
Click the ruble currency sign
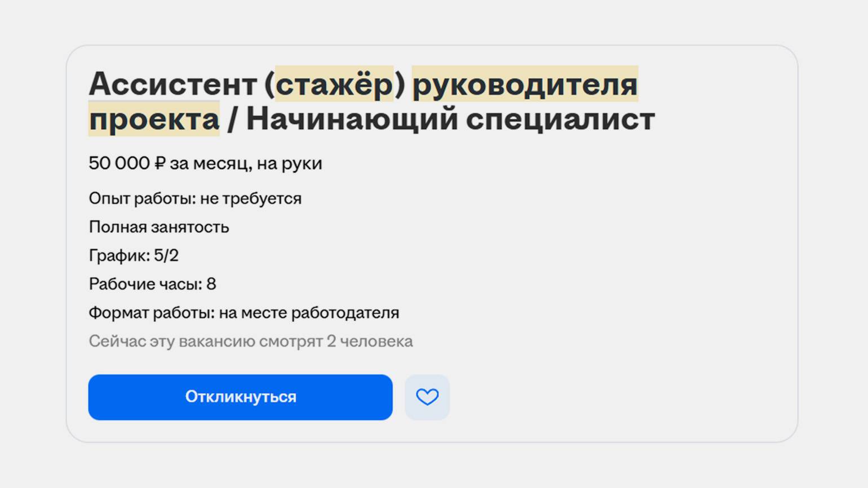[x=160, y=163]
